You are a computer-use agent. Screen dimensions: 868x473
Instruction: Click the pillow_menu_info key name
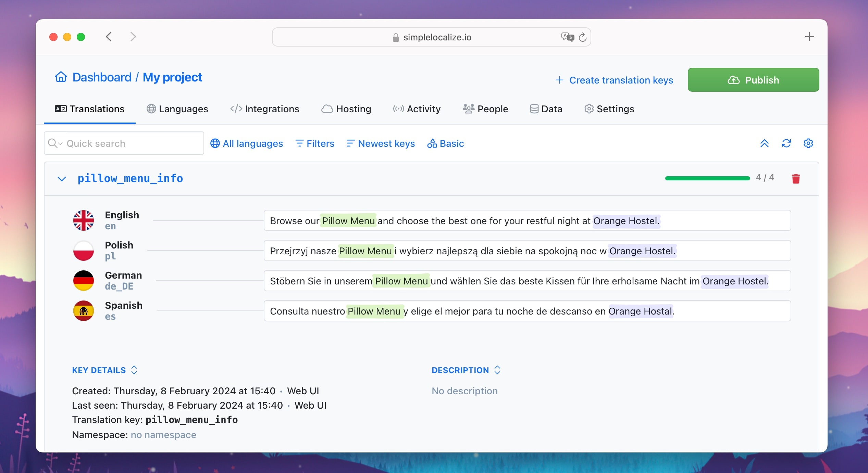coord(130,178)
